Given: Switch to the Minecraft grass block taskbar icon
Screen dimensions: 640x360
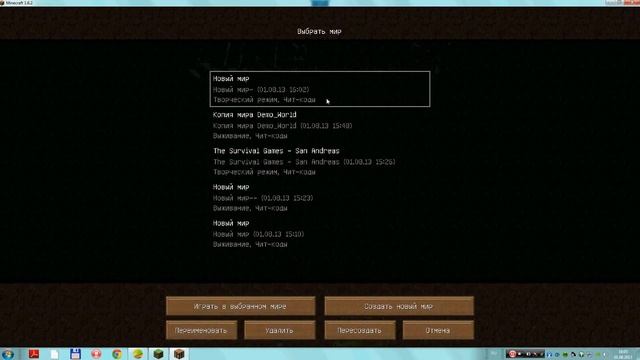Looking at the screenshot, I should pos(158,354).
